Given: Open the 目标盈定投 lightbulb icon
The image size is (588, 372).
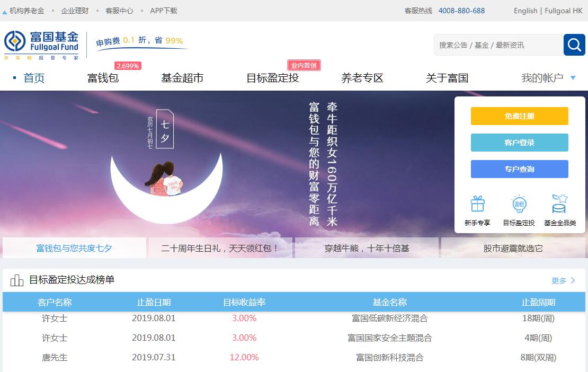Looking at the screenshot, I should pos(519,204).
